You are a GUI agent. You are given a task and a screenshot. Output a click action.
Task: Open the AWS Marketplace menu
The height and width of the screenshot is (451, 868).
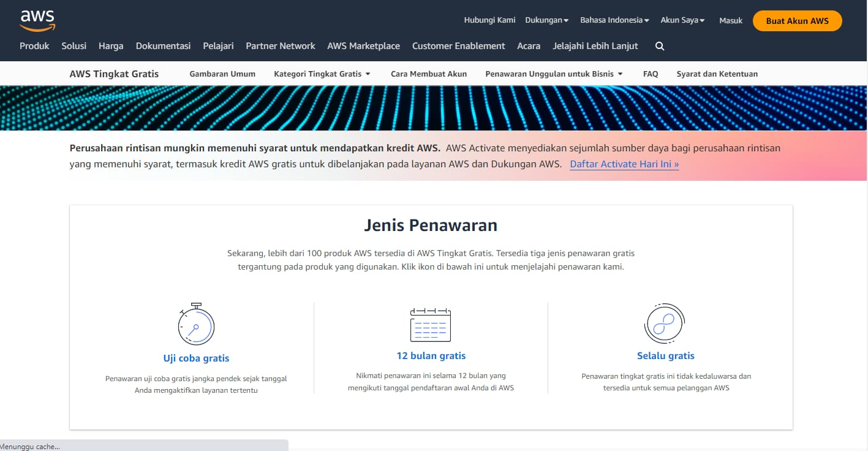363,46
